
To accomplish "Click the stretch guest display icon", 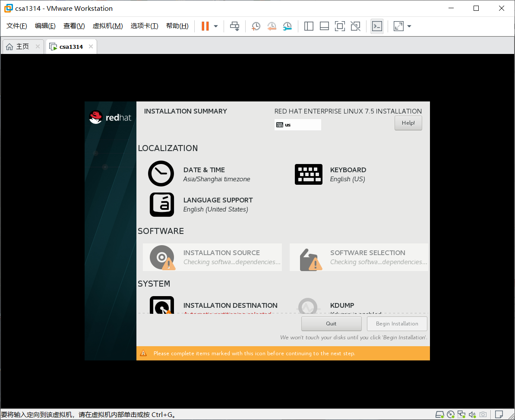I will (398, 26).
